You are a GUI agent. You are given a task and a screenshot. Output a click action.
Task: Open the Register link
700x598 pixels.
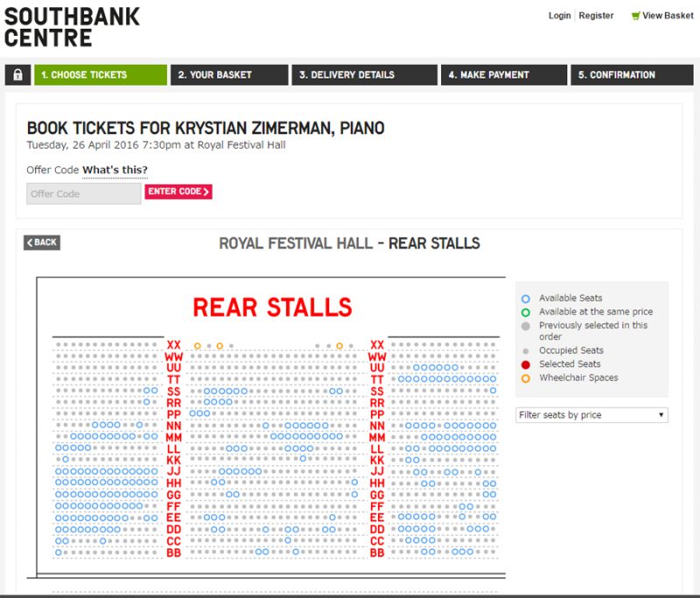[596, 16]
